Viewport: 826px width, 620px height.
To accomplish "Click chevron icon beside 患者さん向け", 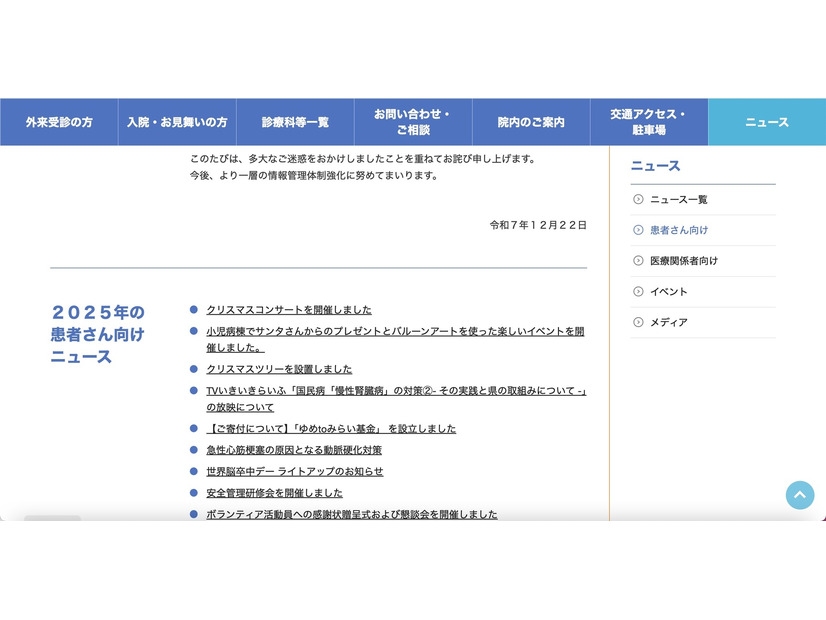I will 638,230.
